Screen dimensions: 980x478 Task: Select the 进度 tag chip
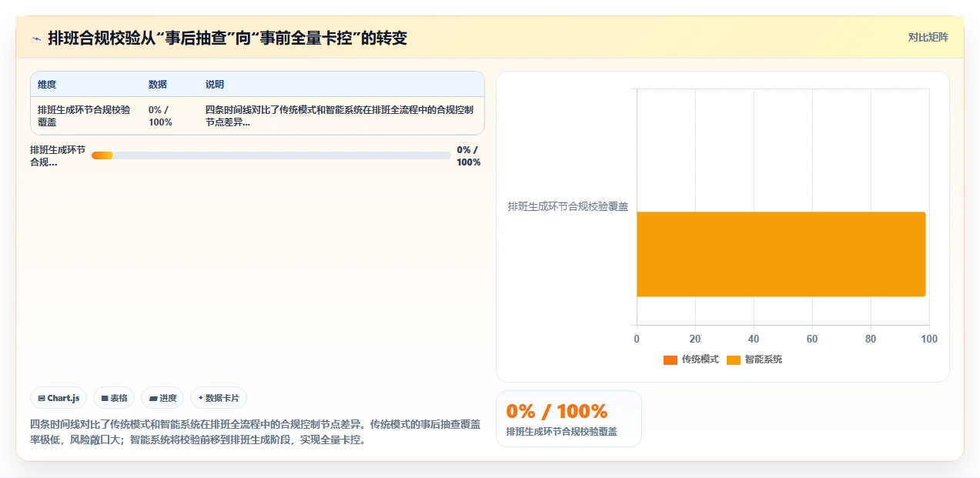click(x=162, y=398)
